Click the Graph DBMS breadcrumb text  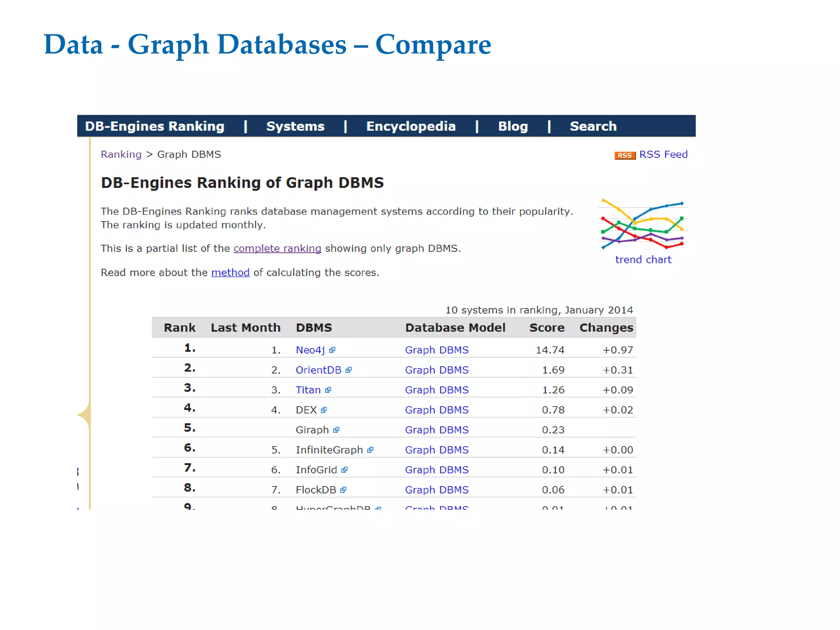(x=189, y=154)
